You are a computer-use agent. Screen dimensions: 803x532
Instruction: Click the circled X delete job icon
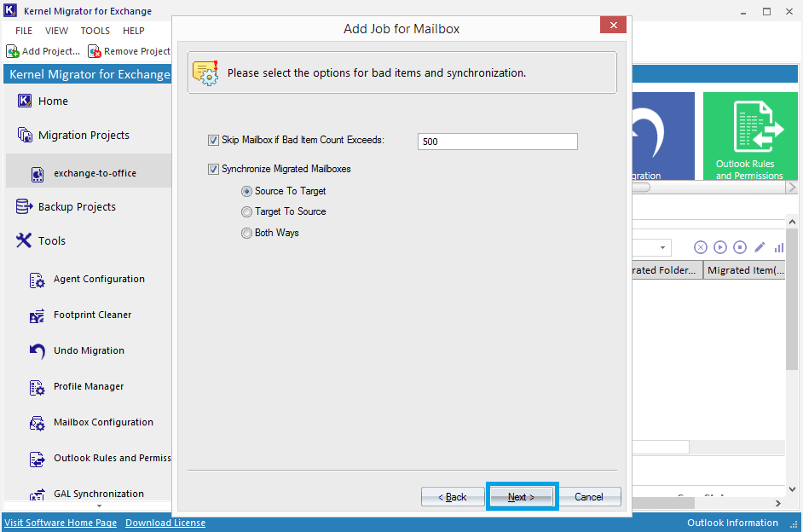tap(701, 248)
